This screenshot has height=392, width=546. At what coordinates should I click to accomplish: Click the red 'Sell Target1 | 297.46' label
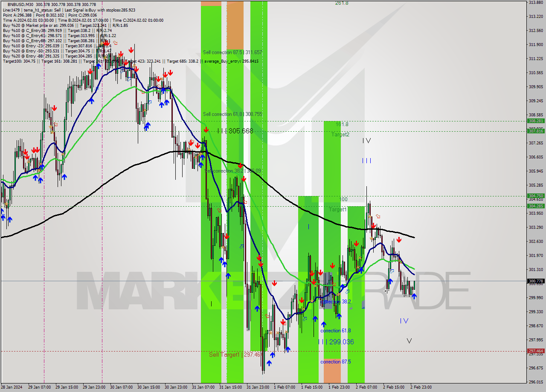tap(235, 355)
